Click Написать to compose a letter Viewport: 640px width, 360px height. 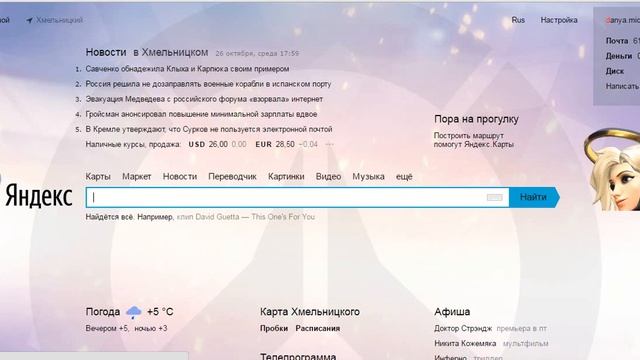pyautogui.click(x=622, y=86)
